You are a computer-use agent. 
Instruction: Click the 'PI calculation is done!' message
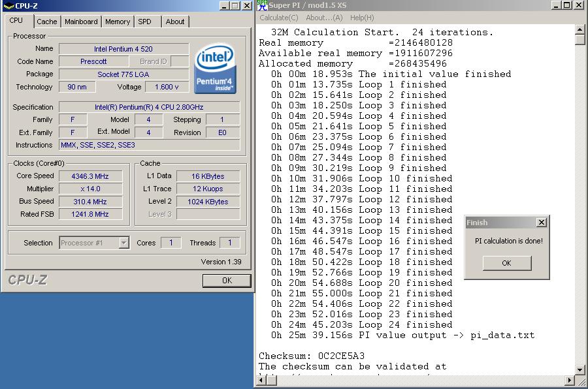[x=509, y=241]
